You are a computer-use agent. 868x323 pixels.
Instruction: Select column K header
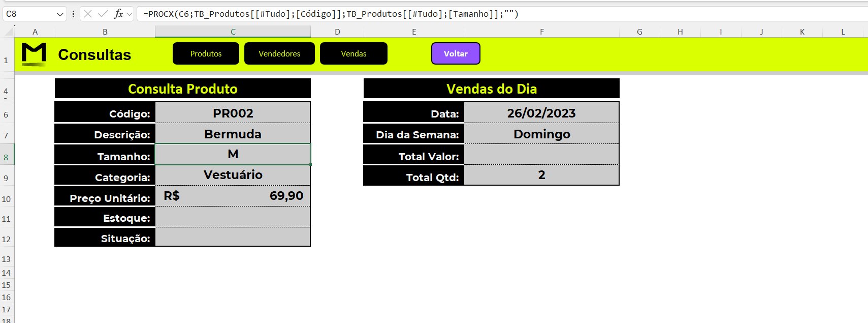[x=802, y=32]
